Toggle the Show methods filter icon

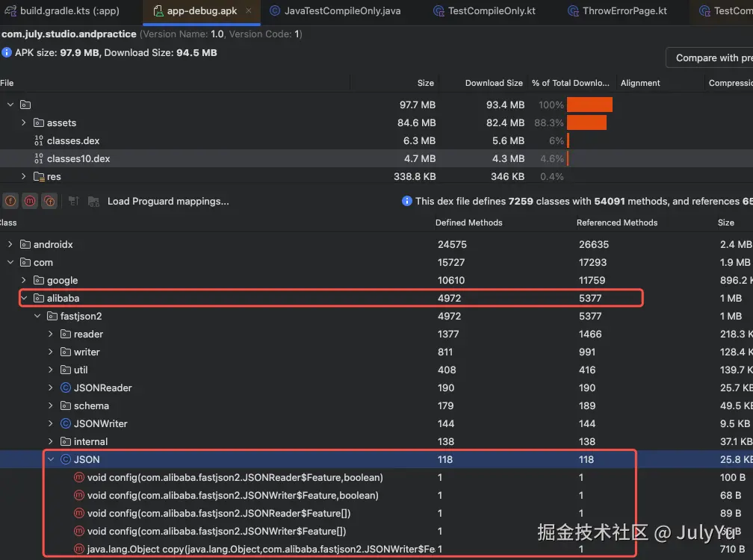[x=30, y=201]
